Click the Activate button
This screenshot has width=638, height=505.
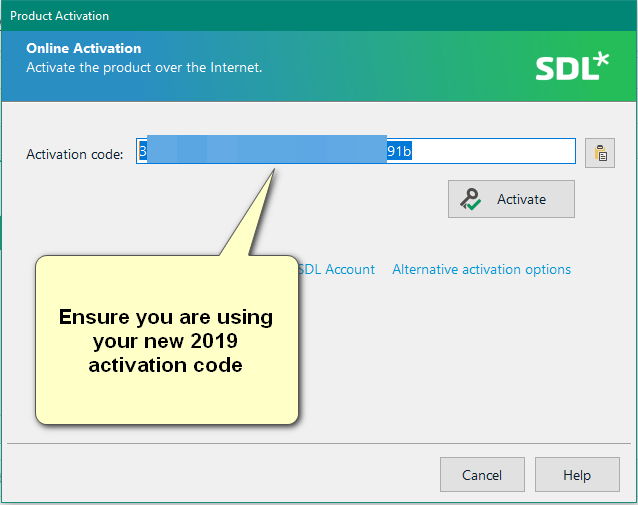(x=511, y=199)
